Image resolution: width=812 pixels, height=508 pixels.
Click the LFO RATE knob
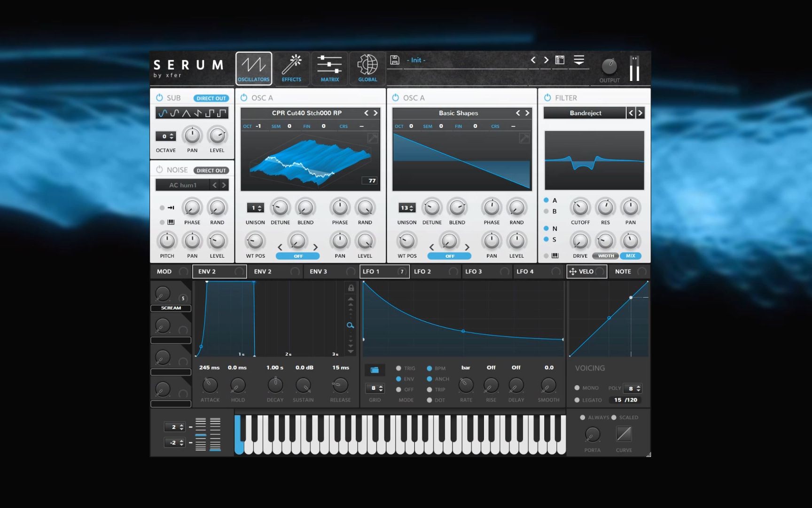pos(466,385)
